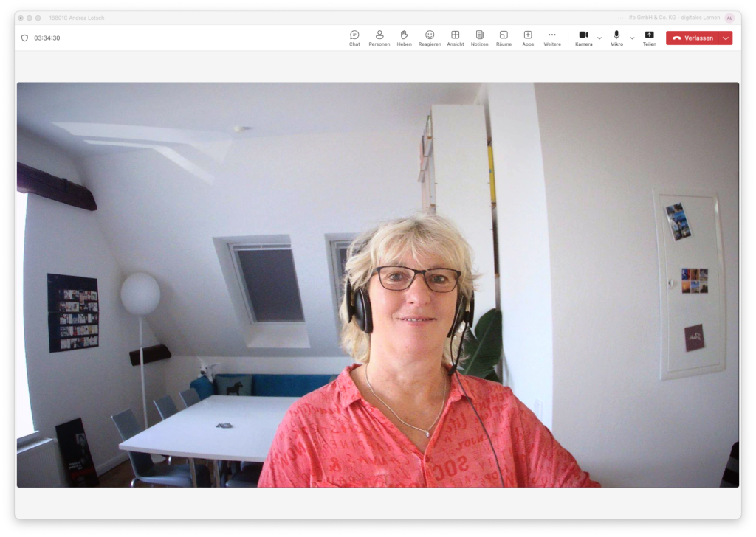
Task: Open the Reagieren reactions menu
Action: click(430, 38)
